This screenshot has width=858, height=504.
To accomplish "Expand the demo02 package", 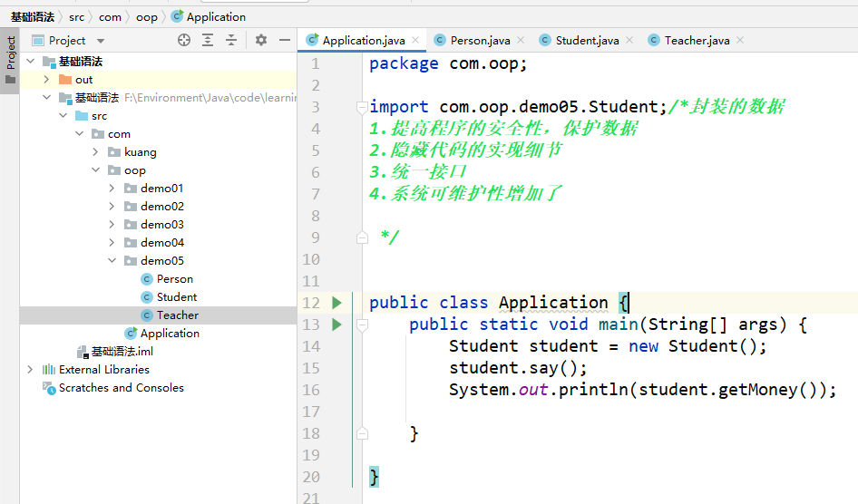I will click(112, 206).
